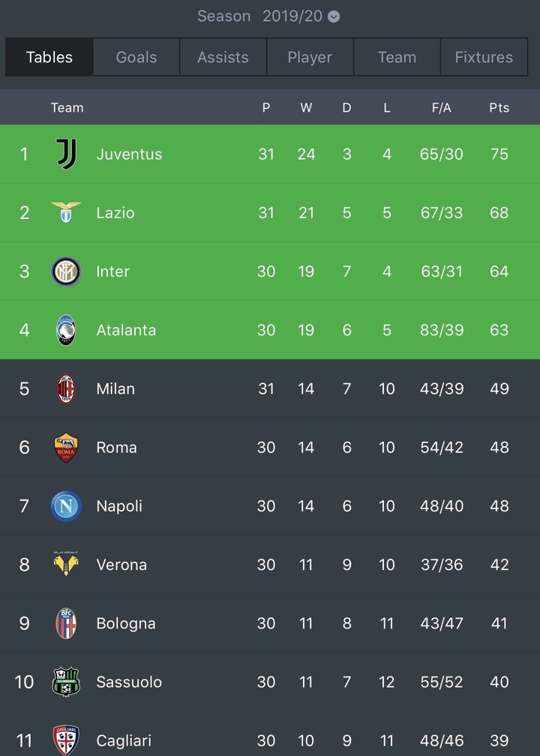
Task: Click the Juventus club crest
Action: click(x=66, y=154)
